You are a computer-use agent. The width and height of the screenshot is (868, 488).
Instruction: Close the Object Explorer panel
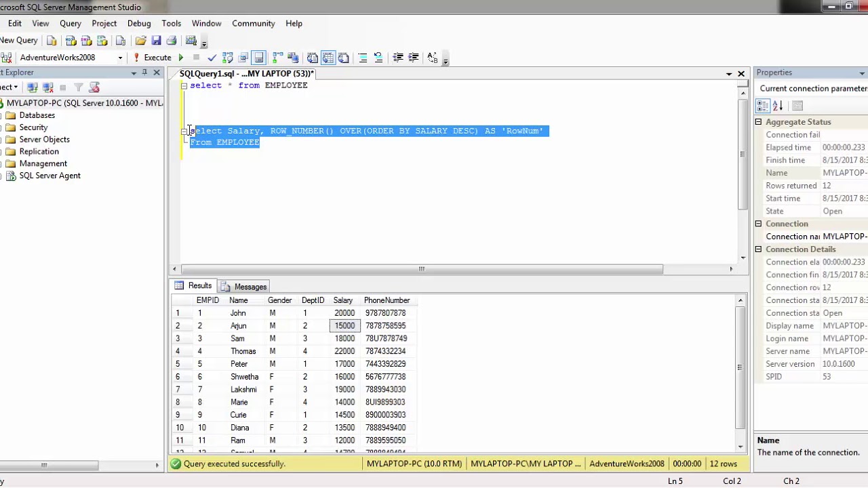(x=157, y=73)
